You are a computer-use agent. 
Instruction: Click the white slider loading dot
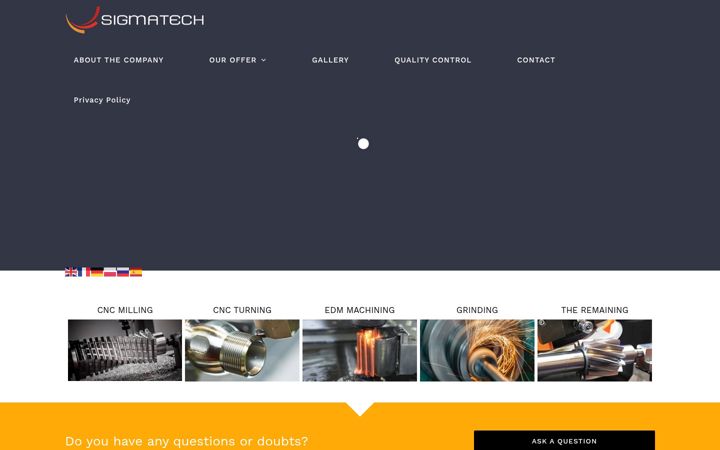363,144
